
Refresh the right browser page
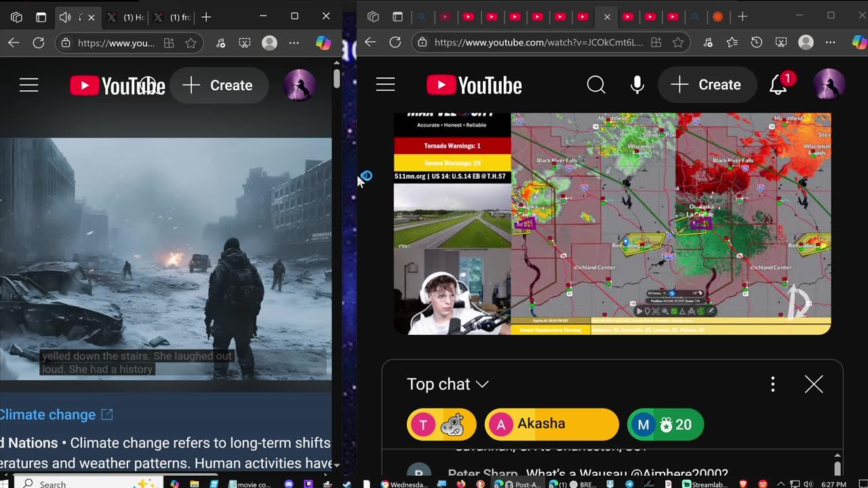(395, 42)
